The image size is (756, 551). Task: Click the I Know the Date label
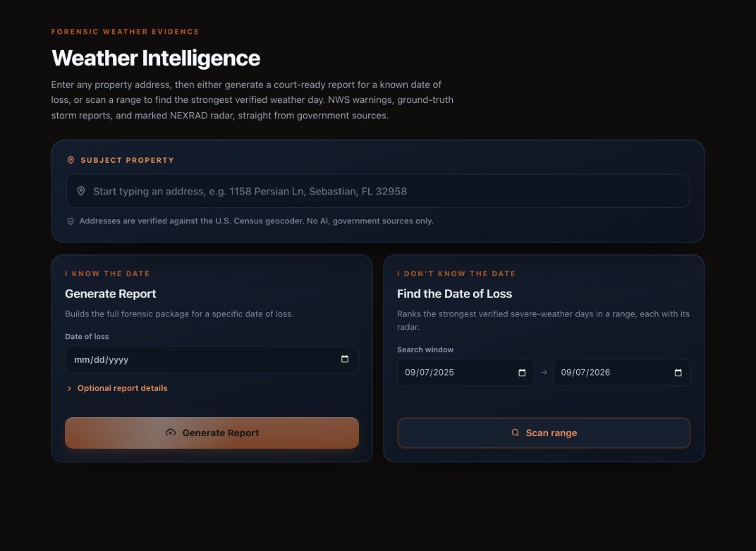click(107, 273)
